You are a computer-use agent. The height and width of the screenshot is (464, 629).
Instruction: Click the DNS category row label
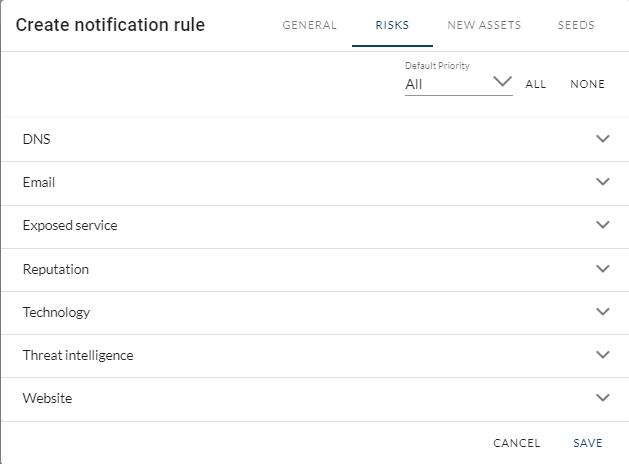[37, 139]
